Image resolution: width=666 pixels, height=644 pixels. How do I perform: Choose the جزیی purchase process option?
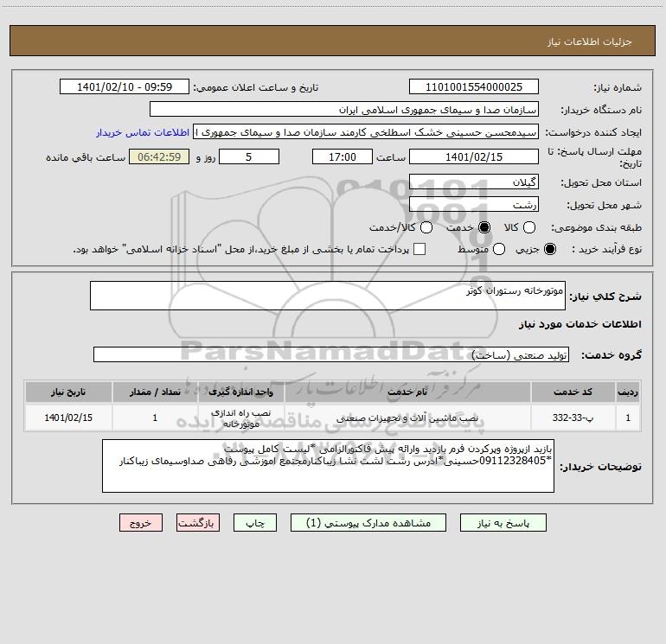pos(550,249)
